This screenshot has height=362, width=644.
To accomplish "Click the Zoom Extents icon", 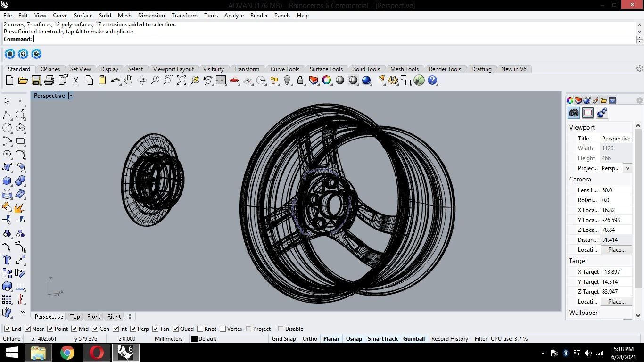I will coord(181,81).
